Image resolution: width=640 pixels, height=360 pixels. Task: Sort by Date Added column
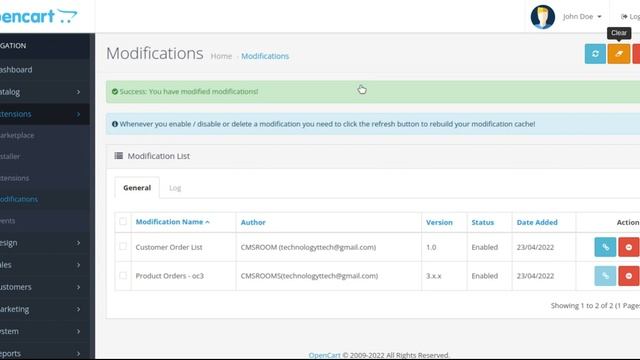coord(537,222)
